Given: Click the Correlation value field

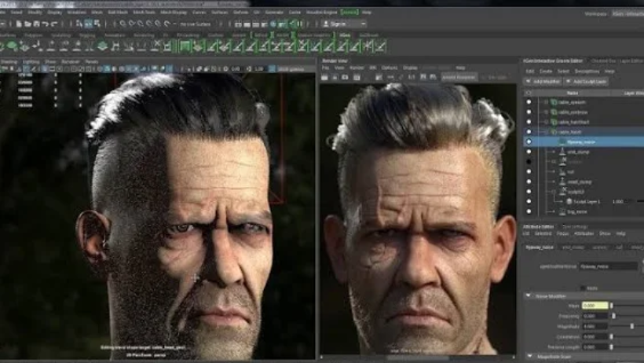Looking at the screenshot, I should 595,336.
